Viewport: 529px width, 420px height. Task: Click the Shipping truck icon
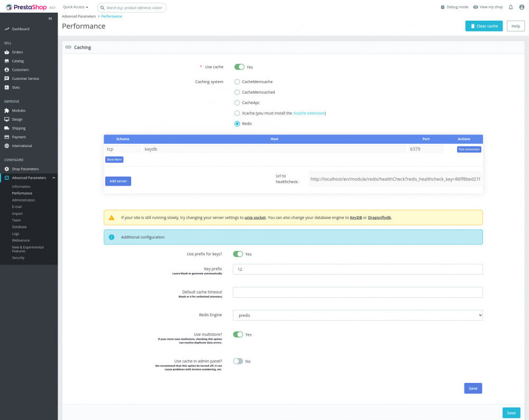[x=7, y=128]
